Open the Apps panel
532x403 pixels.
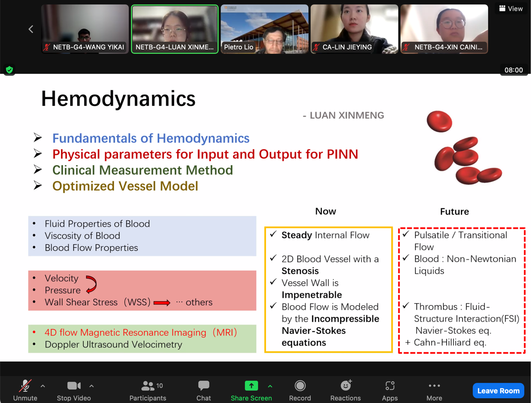(390, 390)
